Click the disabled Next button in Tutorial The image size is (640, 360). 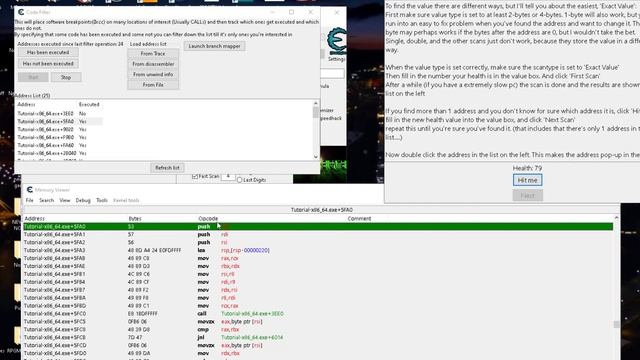click(527, 196)
